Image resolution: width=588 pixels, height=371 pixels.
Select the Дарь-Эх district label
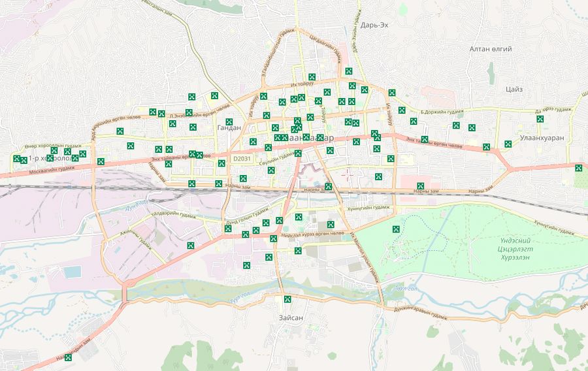click(x=374, y=25)
